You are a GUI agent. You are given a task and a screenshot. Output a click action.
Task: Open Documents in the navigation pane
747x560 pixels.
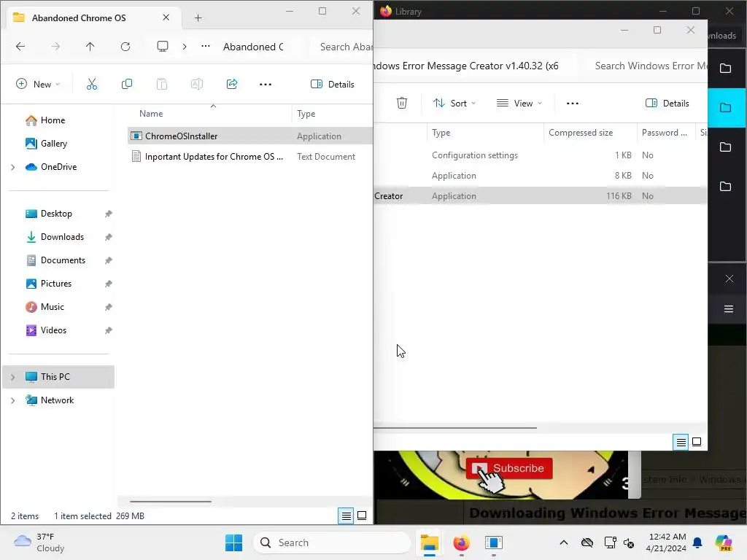(55, 260)
